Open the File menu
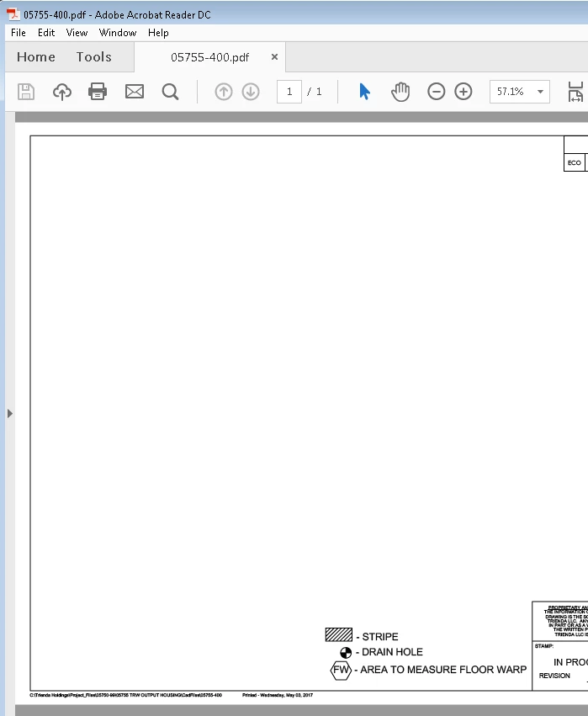This screenshot has width=588, height=716. click(x=19, y=33)
